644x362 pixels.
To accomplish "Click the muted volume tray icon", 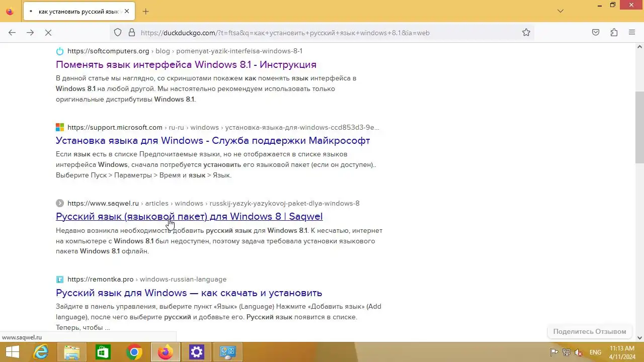I will coord(579,352).
